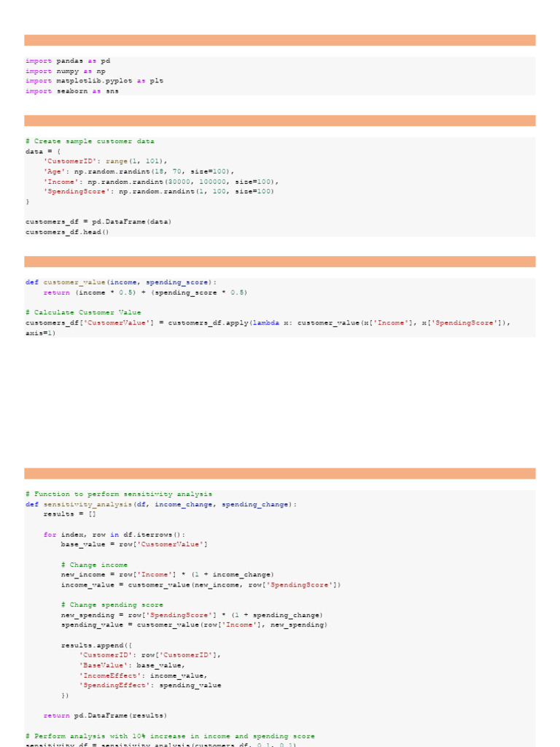
Task: Click the '# Perform analysis with 10% increase' comment
Action: coord(170,736)
